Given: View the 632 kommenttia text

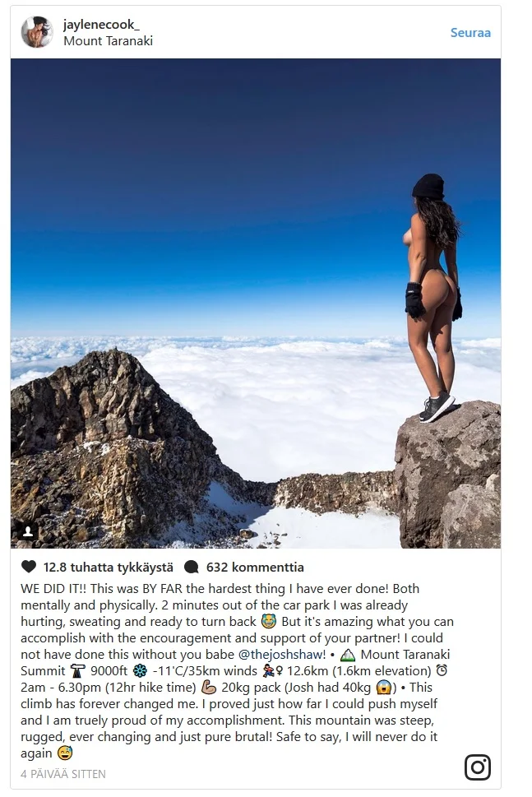Looking at the screenshot, I should [x=255, y=568].
